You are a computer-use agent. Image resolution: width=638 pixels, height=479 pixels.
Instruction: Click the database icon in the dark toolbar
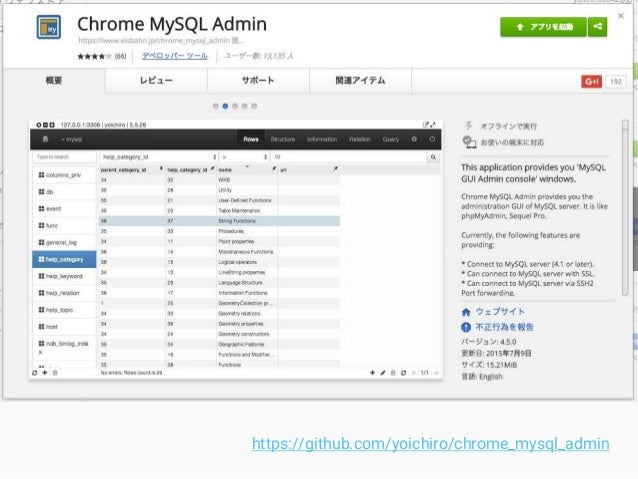click(x=45, y=139)
